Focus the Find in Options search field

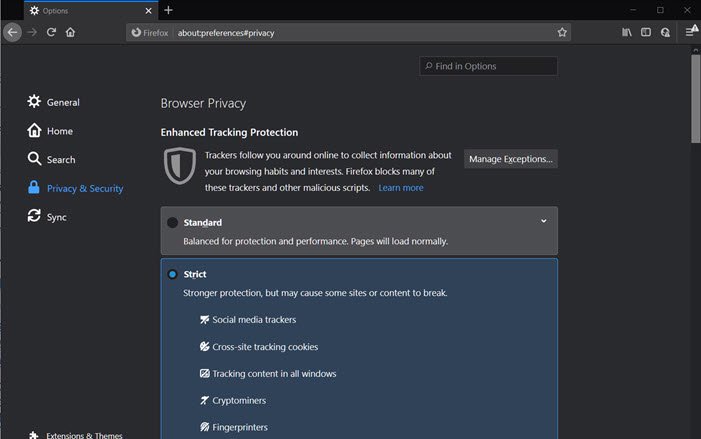pyautogui.click(x=488, y=66)
